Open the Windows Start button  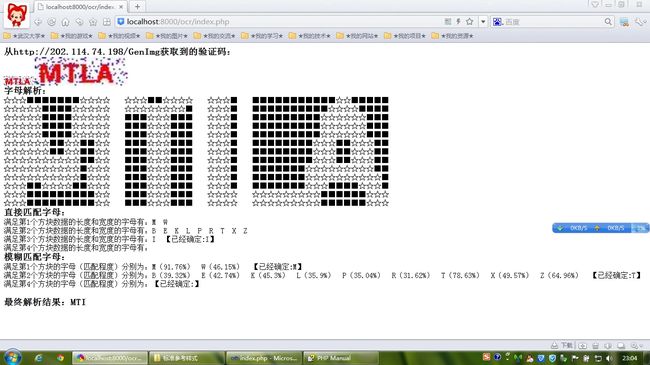[12, 358]
